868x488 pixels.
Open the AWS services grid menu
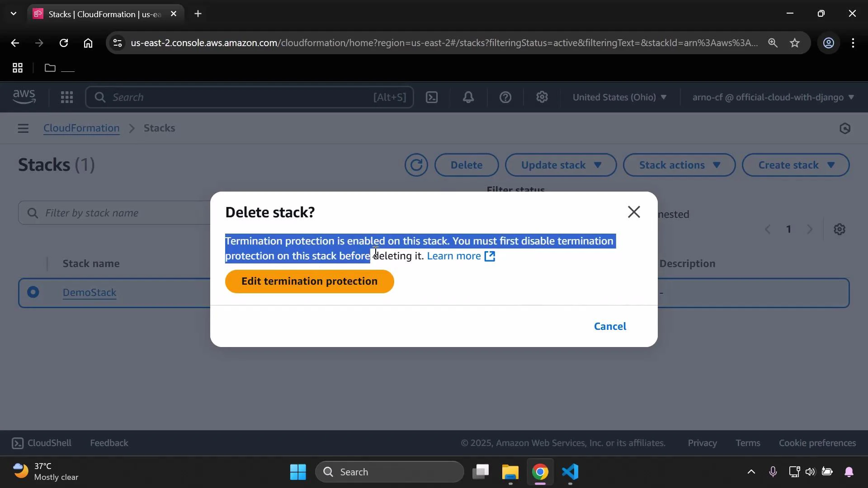[x=67, y=97]
